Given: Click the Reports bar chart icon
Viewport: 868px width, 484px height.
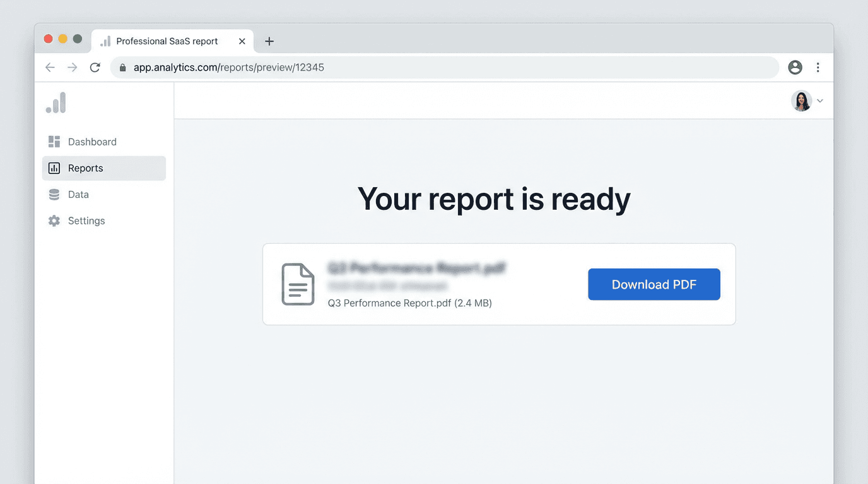Looking at the screenshot, I should [54, 168].
